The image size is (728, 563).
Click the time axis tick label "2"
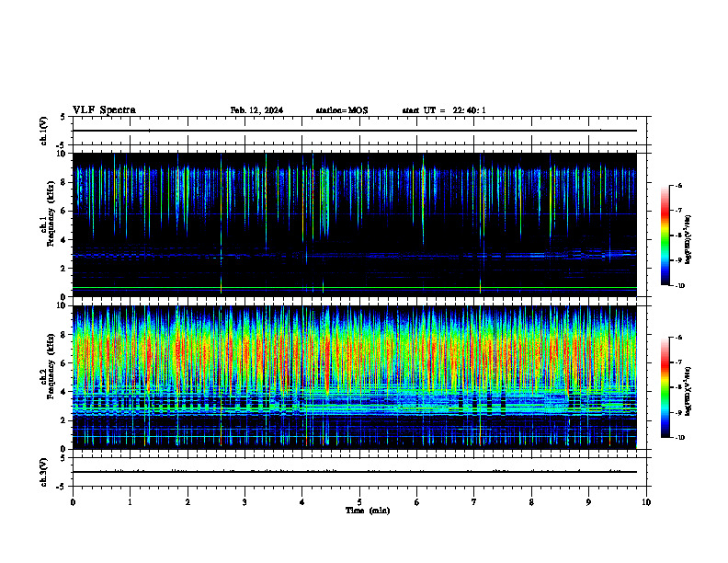(188, 502)
